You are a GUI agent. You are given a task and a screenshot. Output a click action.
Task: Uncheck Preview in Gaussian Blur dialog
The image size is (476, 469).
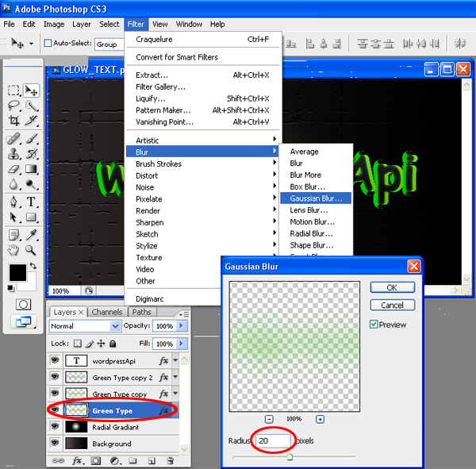pos(374,325)
